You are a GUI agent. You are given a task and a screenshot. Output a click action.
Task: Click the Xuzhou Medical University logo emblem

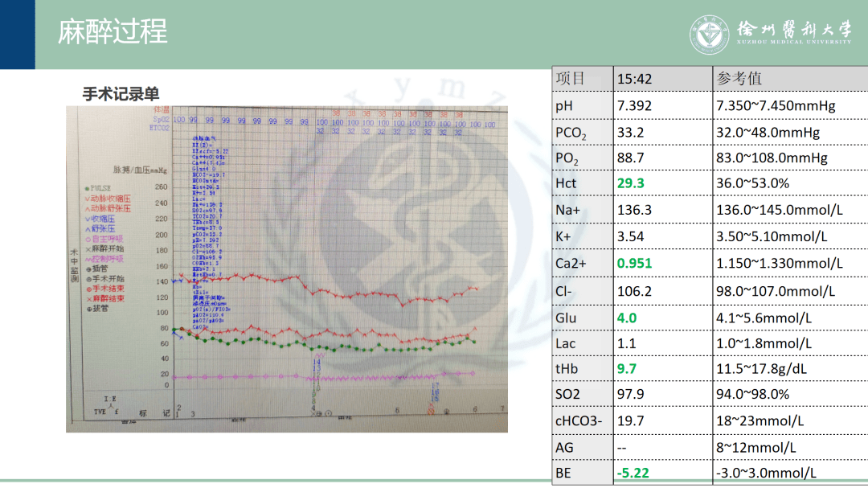[710, 35]
